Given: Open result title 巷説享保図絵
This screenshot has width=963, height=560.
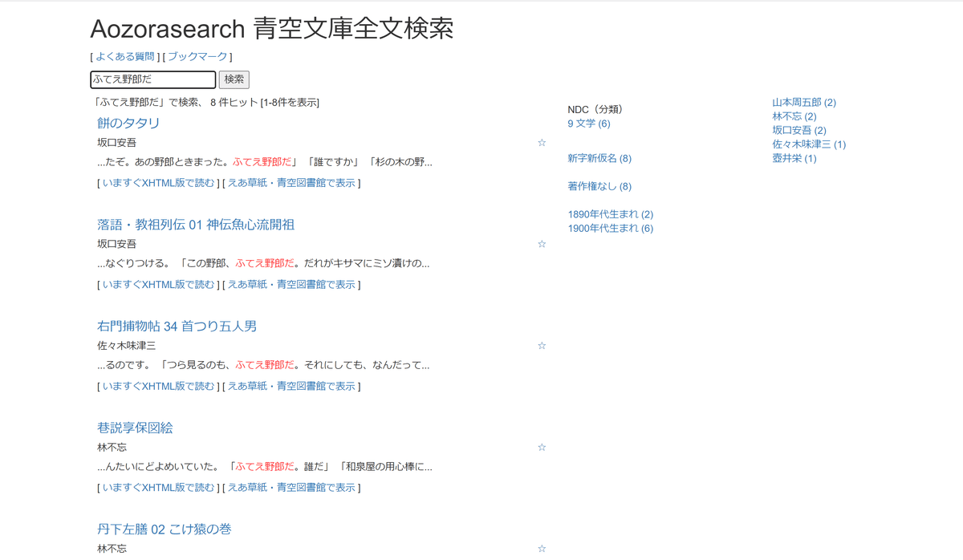Looking at the screenshot, I should click(135, 428).
